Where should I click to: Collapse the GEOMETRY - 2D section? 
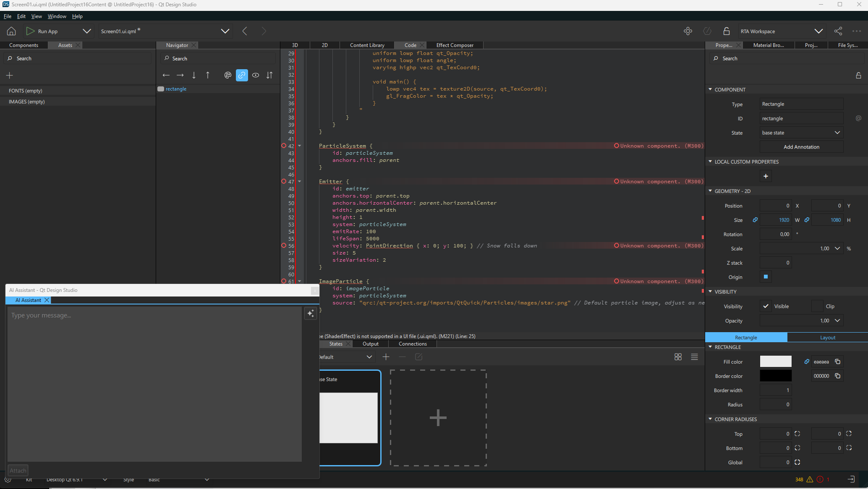click(x=710, y=191)
